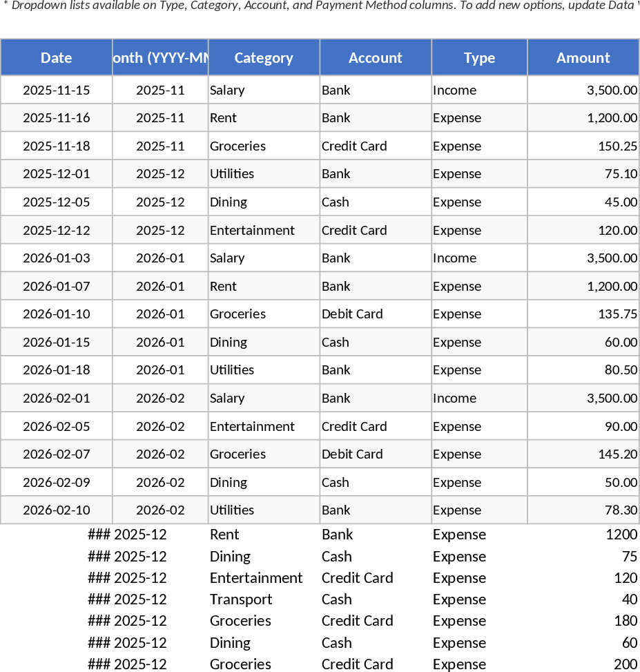
Task: Select the Month (YYYY-MM) column header
Action: tap(160, 58)
